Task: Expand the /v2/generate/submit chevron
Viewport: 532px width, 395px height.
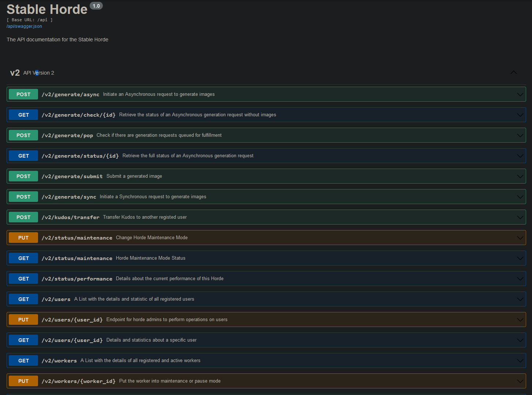Action: 520,176
